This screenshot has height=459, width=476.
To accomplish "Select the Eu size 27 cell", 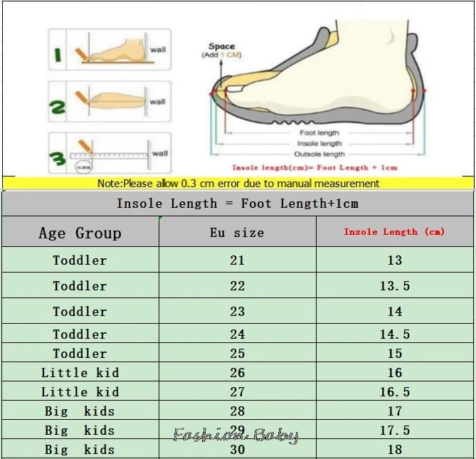I will click(x=238, y=391).
